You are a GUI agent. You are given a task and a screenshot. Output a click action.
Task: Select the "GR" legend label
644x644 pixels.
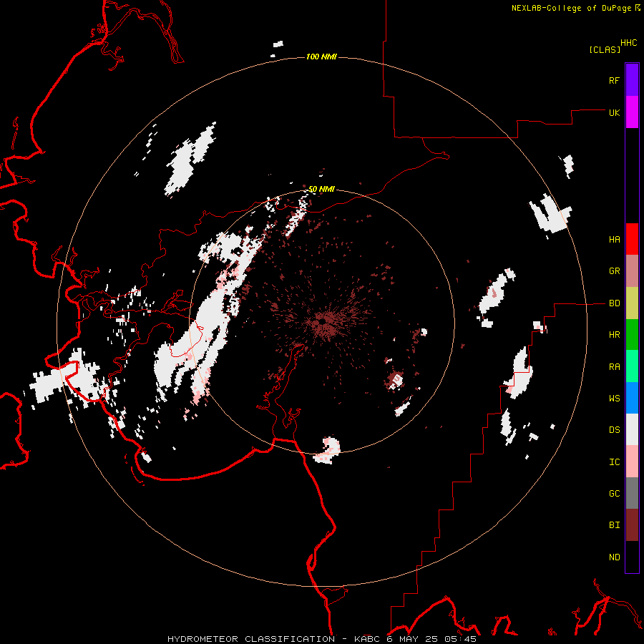[614, 271]
